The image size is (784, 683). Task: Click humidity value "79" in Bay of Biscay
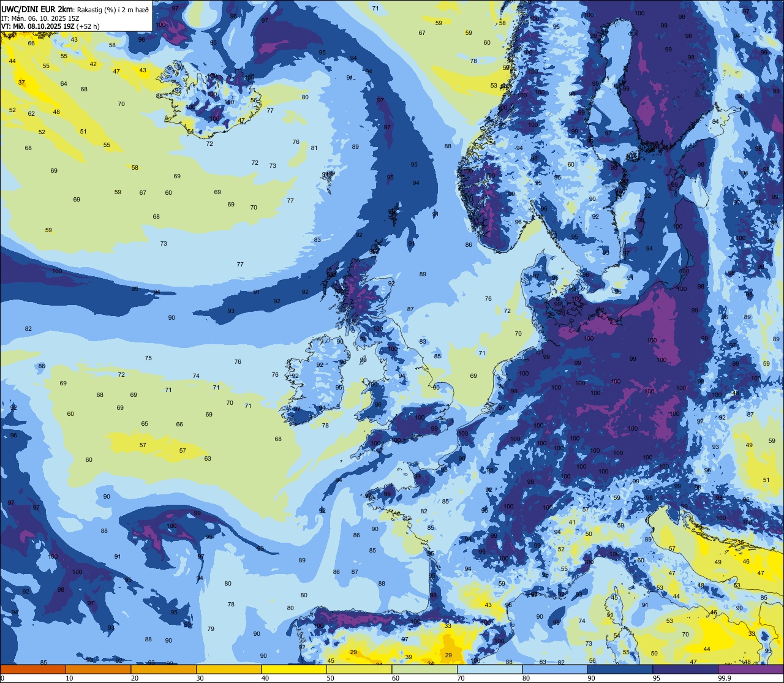pyautogui.click(x=211, y=628)
